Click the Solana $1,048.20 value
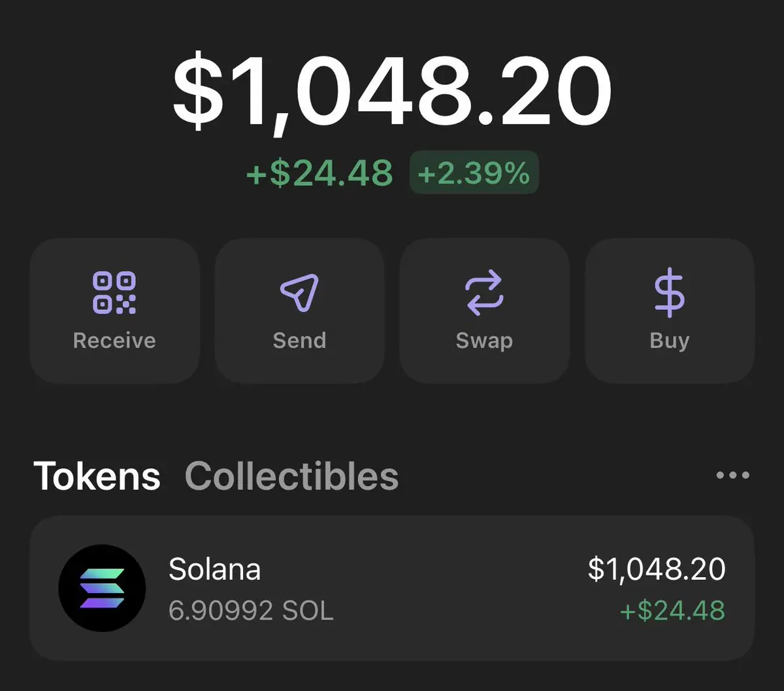The width and height of the screenshot is (784, 691). pos(657,569)
